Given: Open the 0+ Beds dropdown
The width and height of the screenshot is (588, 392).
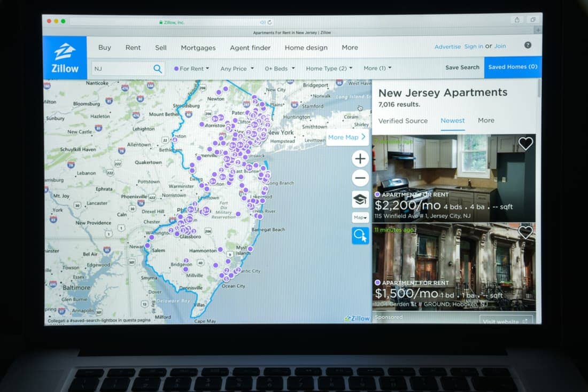Looking at the screenshot, I should click(x=280, y=68).
